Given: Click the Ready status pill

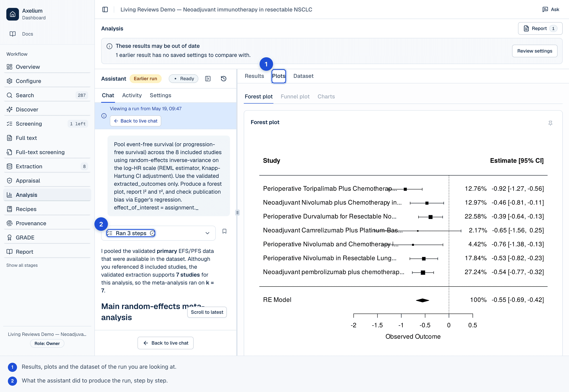Looking at the screenshot, I should click(x=184, y=79).
